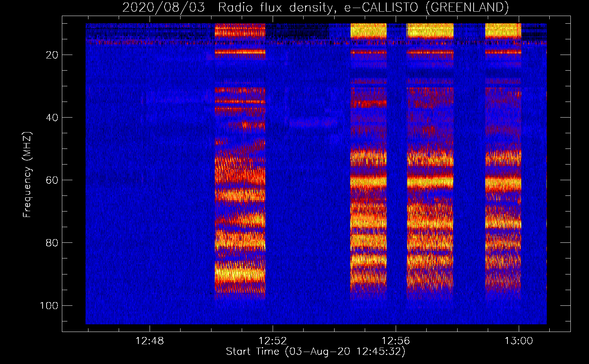Click the '12:48' time tick label
Screen dimensions: 589x364
coord(150,341)
